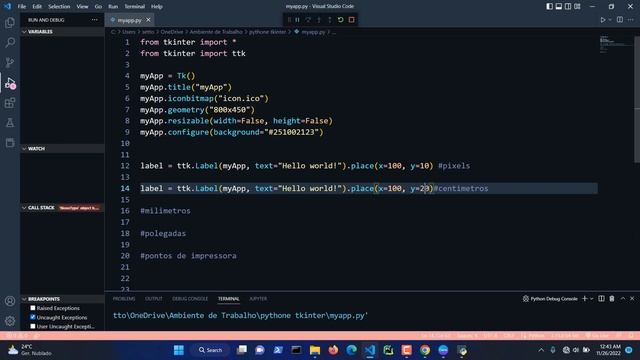Open the Testing flask view

[x=10, y=122]
